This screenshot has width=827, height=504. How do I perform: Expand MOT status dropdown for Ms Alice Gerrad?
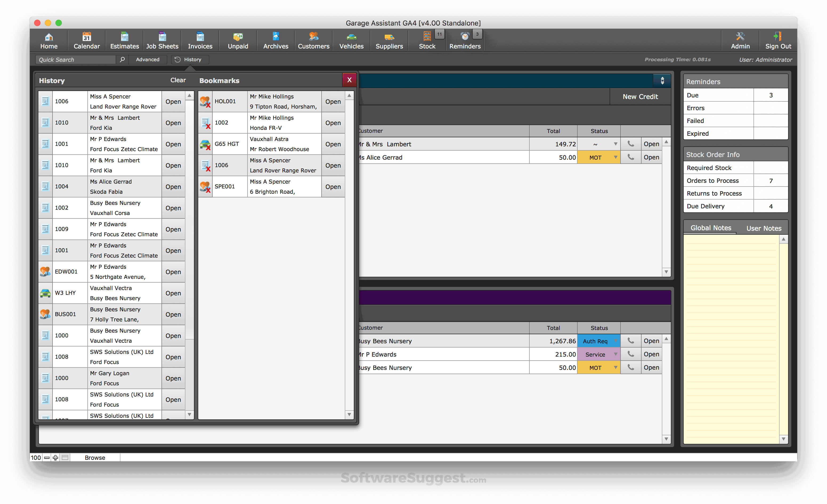[615, 157]
